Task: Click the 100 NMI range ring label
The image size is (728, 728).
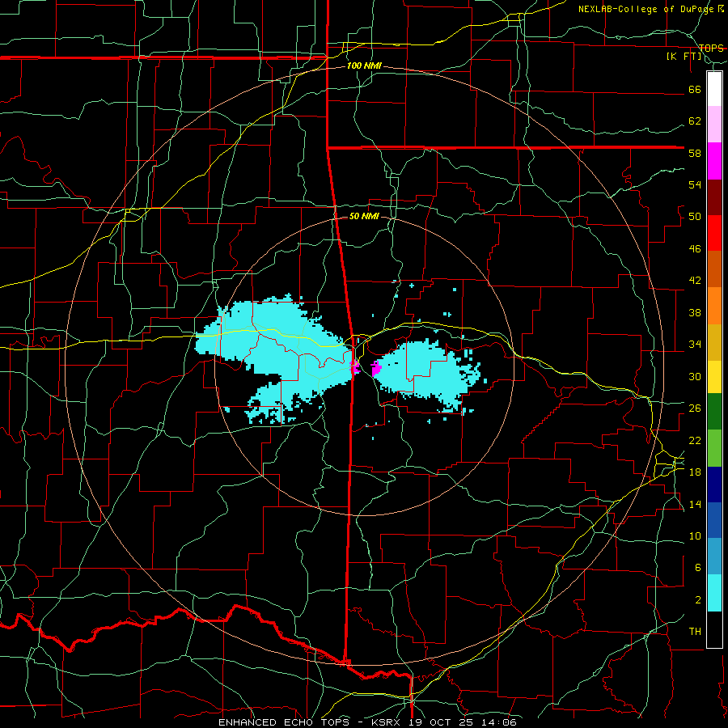Action: (364, 66)
